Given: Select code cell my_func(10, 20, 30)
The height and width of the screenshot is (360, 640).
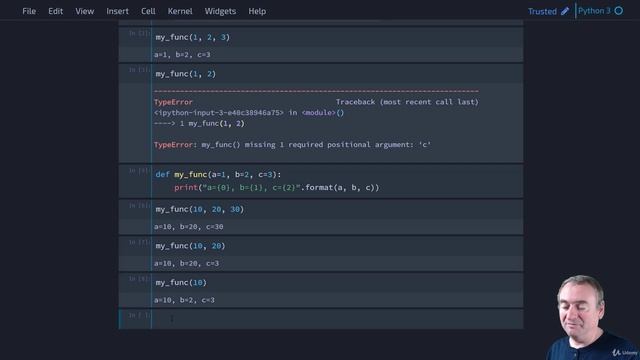Looking at the screenshot, I should [337, 209].
